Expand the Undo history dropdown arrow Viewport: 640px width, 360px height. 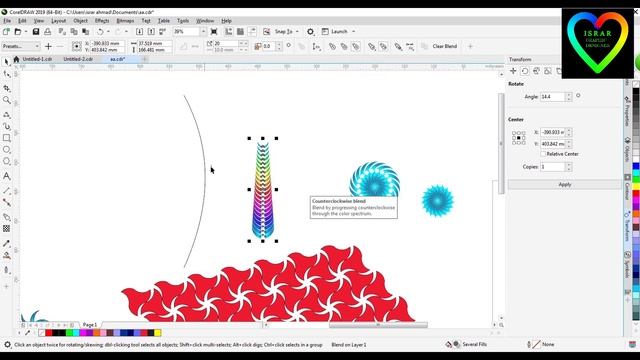click(x=108, y=31)
